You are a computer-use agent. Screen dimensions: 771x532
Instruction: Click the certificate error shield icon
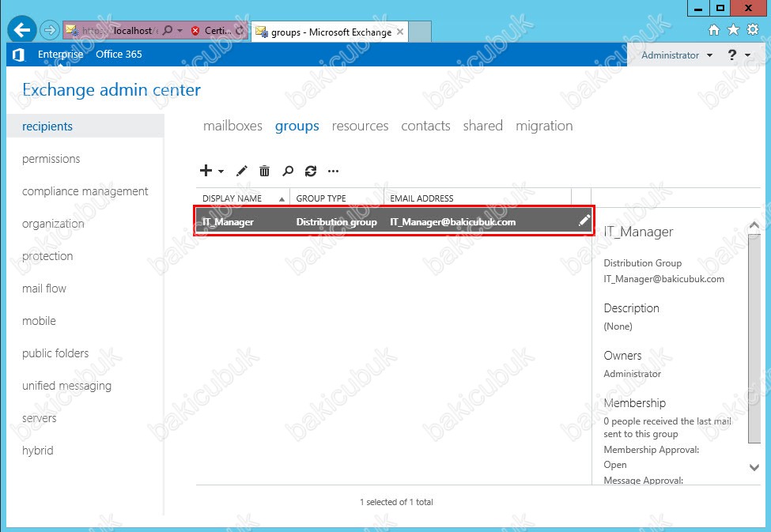[x=195, y=31]
